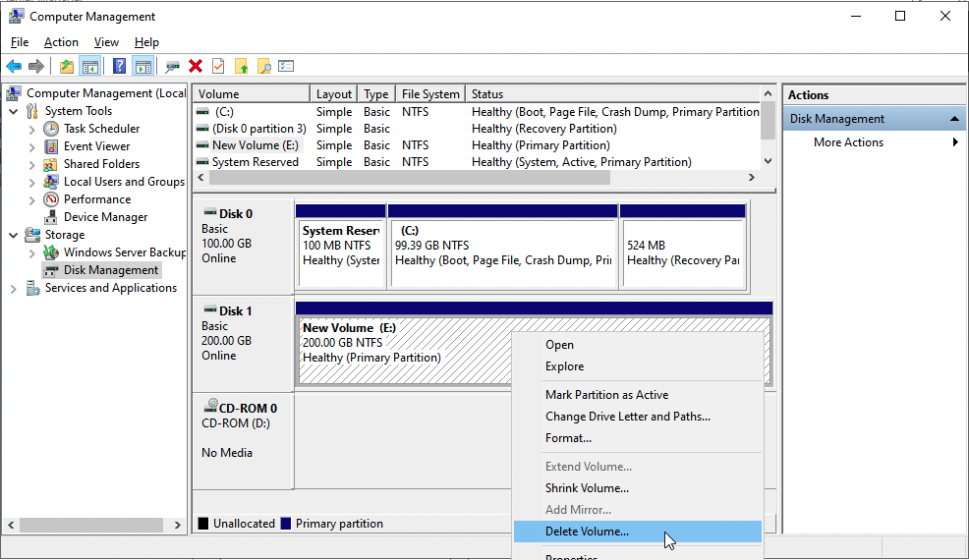Click the disk connect/rescan toolbar icon

click(x=172, y=66)
